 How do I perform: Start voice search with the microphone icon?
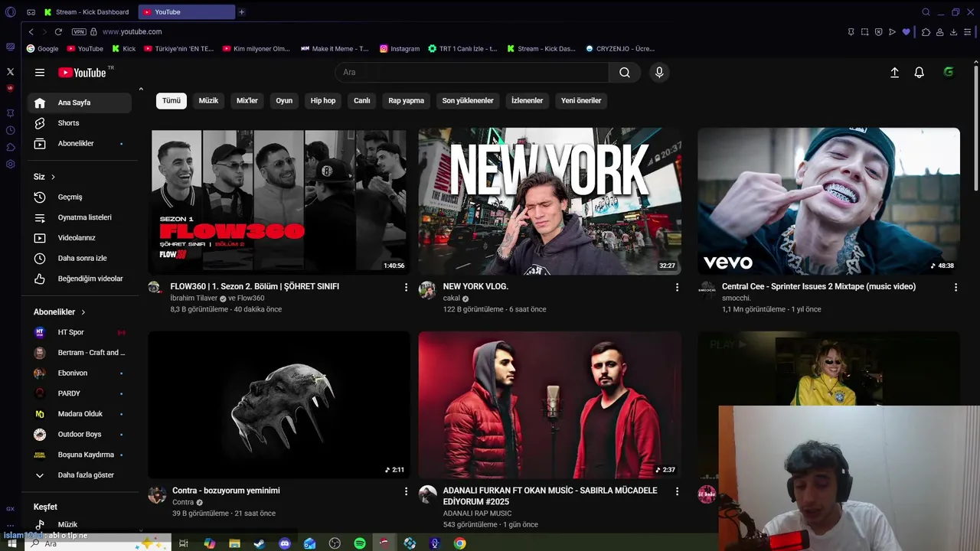pyautogui.click(x=659, y=72)
